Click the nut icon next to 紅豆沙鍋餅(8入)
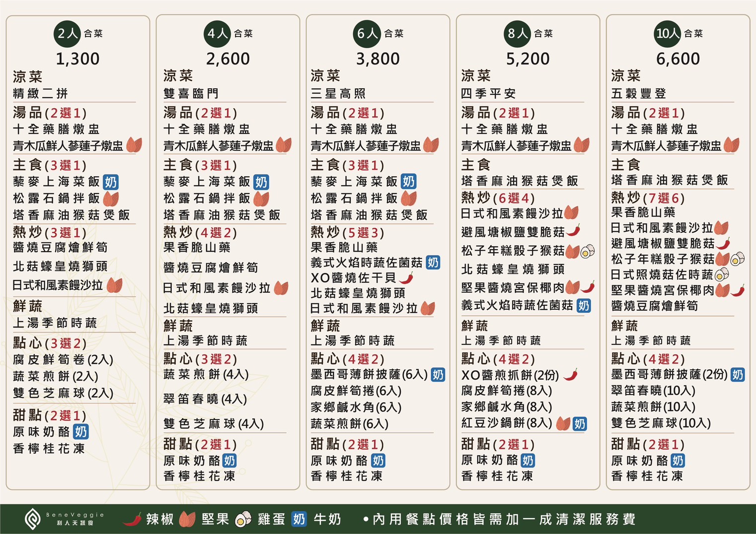The width and height of the screenshot is (756, 534). [563, 423]
